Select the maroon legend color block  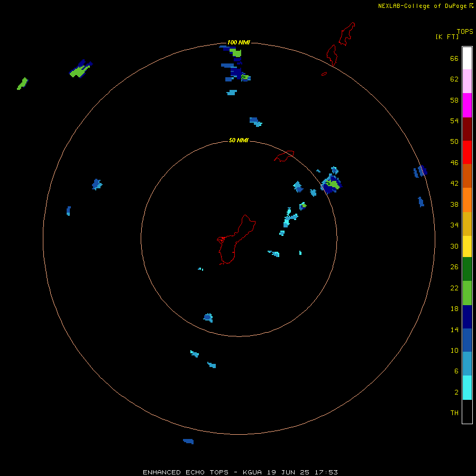point(467,129)
